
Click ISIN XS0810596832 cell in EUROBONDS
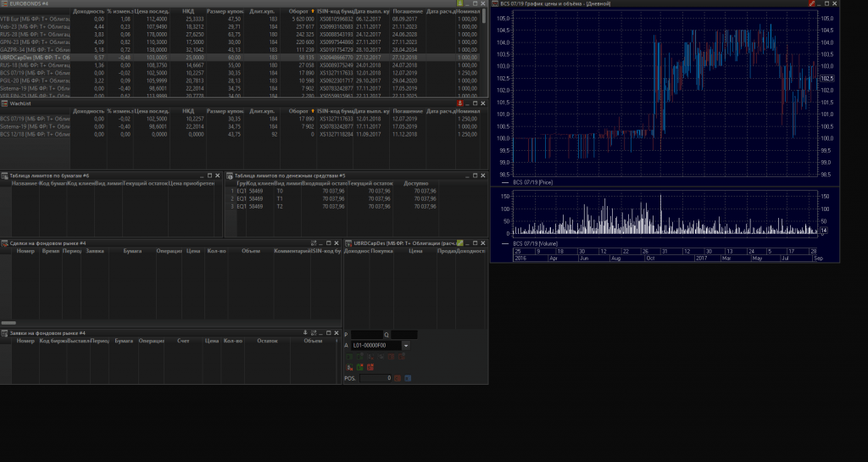pyautogui.click(x=335, y=19)
